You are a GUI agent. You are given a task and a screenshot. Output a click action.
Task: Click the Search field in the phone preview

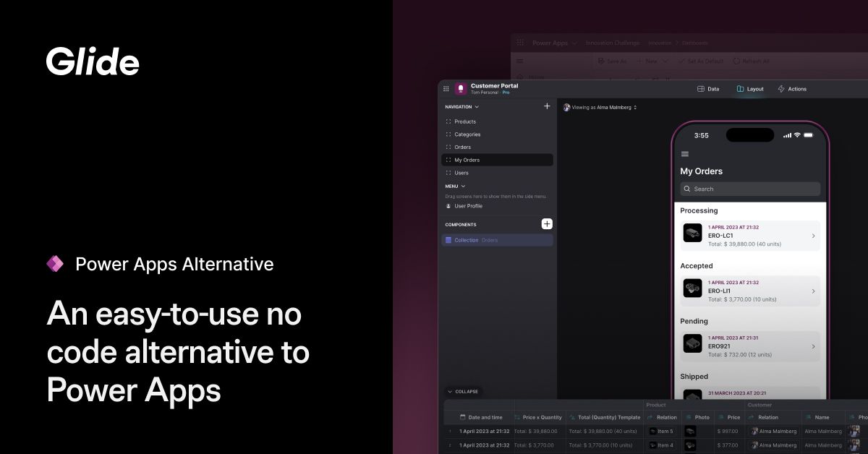750,189
